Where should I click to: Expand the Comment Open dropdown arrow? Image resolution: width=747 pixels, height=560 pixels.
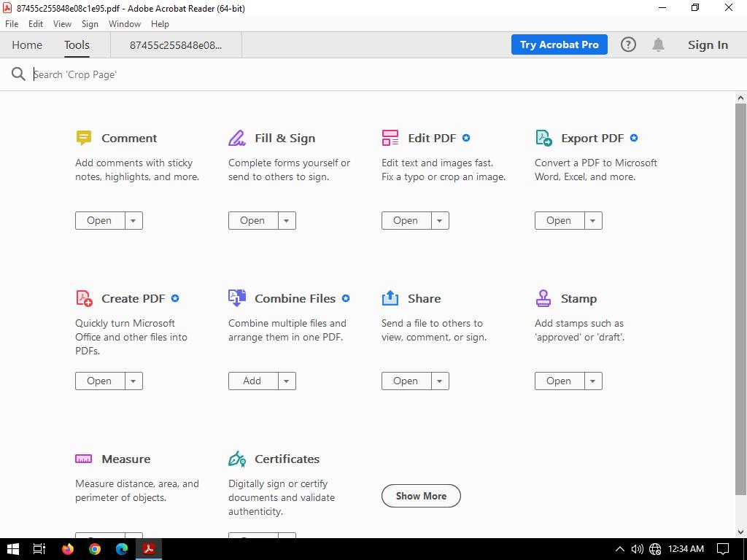click(133, 220)
